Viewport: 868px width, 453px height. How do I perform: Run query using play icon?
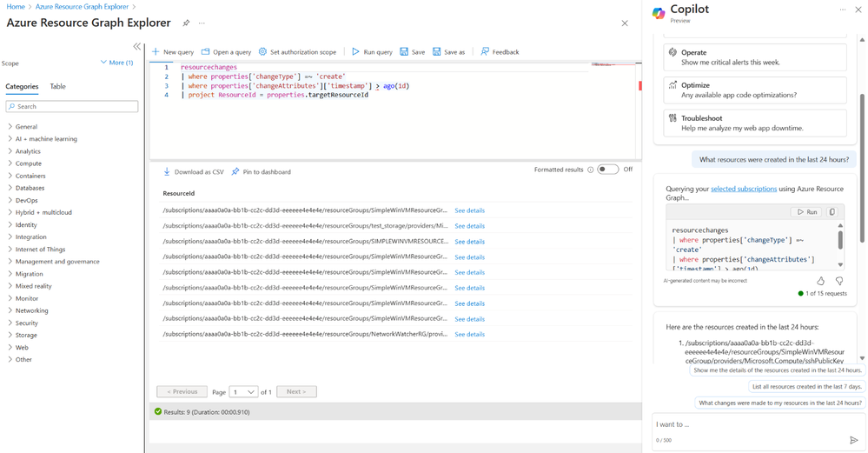pos(355,51)
